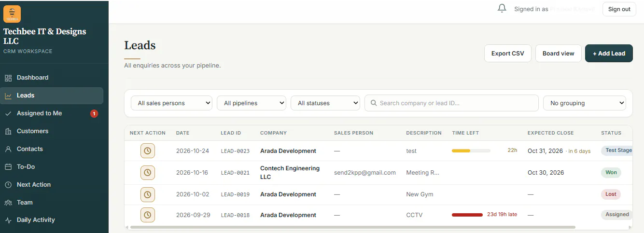
Task: Click the Contacts person icon
Action: tap(8, 149)
